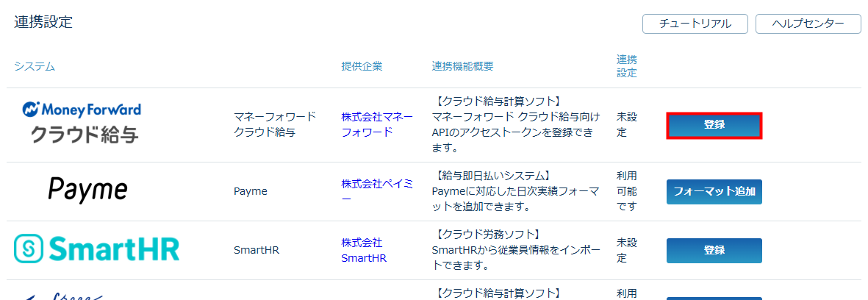Click the 連携設定 page heading
Viewport: 868px width, 300px height.
(x=43, y=22)
